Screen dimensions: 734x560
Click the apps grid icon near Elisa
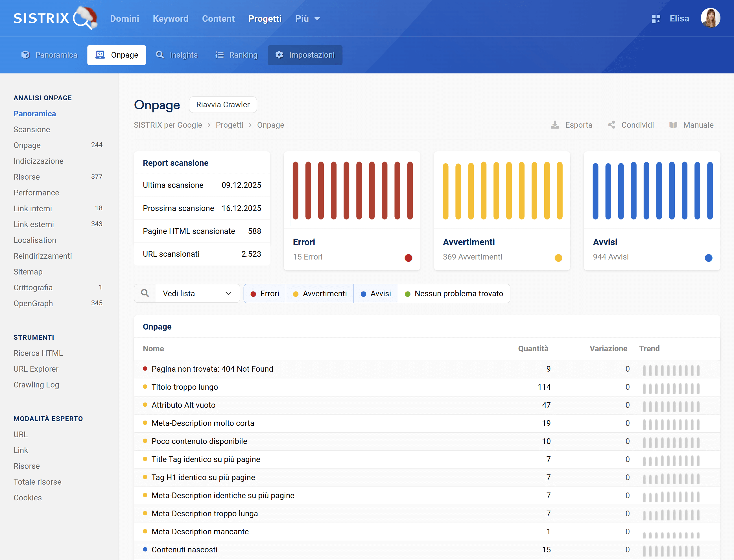tap(656, 19)
